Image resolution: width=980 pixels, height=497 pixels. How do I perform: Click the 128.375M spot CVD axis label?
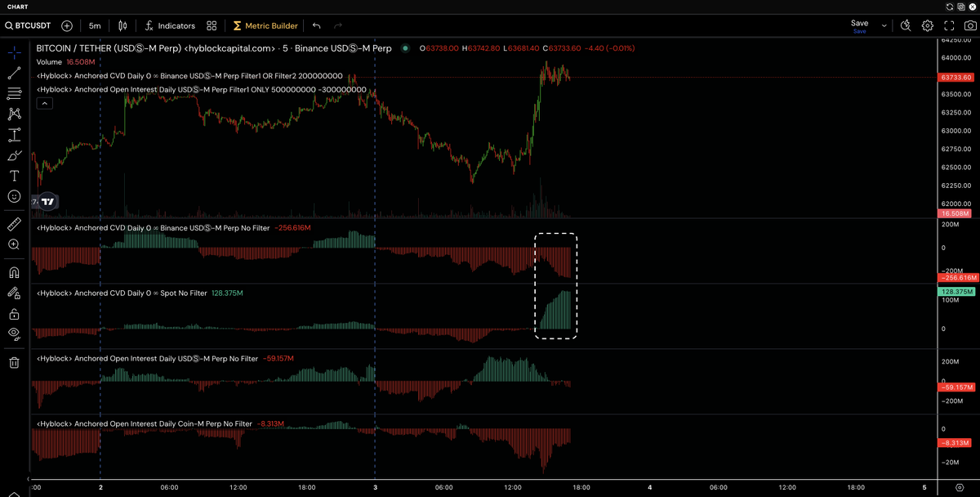(955, 291)
